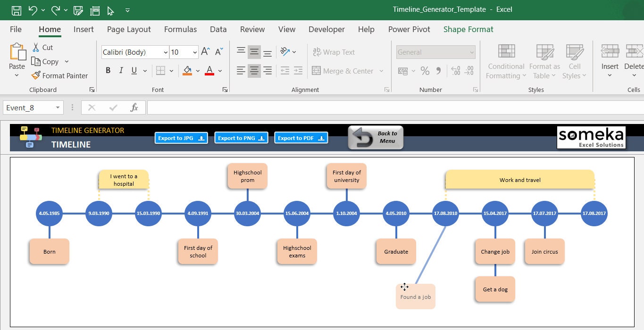Screen dimensions: 644x330
Task: Customize Quick Access Toolbar dropdown arrow
Action: [x=128, y=10]
